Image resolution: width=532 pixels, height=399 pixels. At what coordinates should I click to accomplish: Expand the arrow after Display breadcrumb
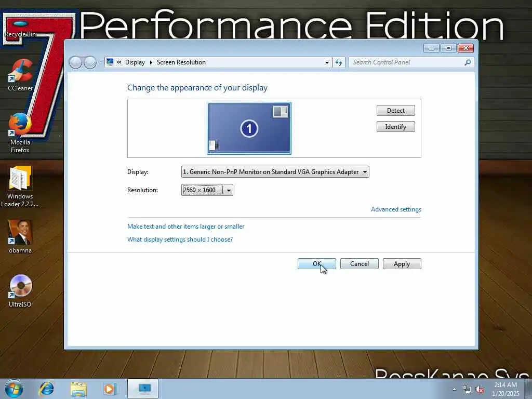[151, 62]
